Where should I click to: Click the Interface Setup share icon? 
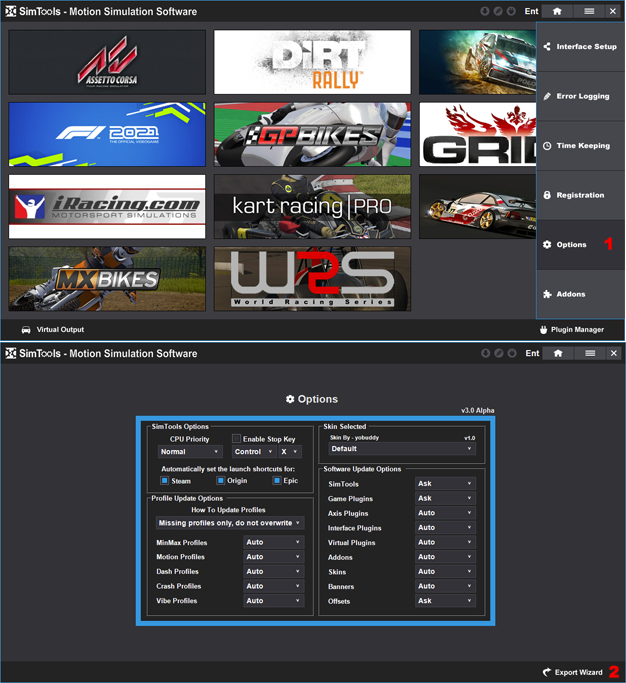(547, 47)
